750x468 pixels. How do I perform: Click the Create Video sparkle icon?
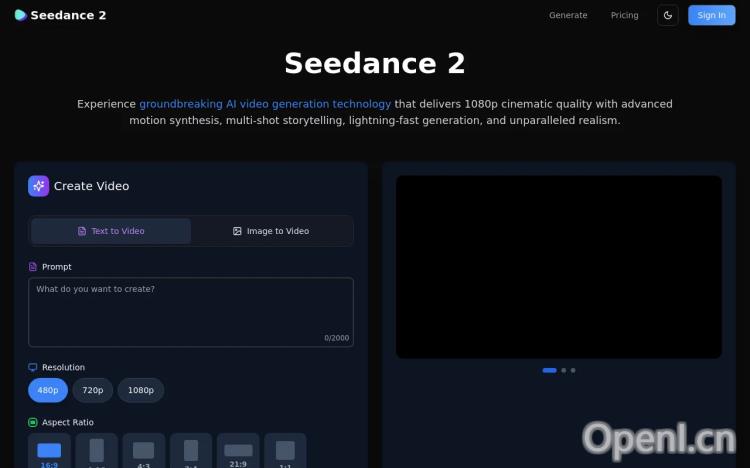(38, 186)
